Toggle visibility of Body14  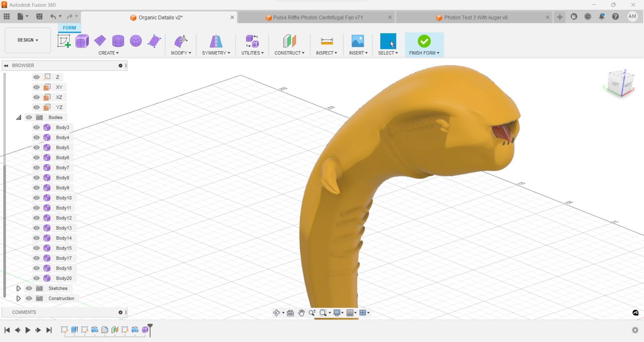pos(37,238)
